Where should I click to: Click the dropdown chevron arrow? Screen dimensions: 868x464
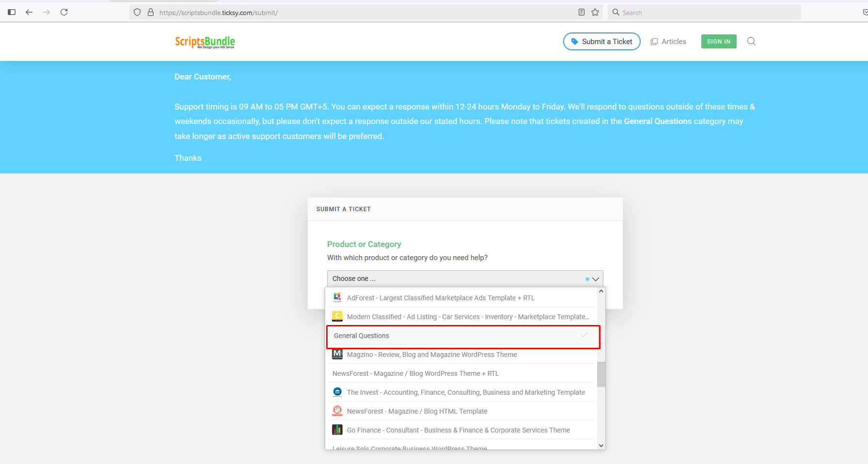pyautogui.click(x=596, y=279)
